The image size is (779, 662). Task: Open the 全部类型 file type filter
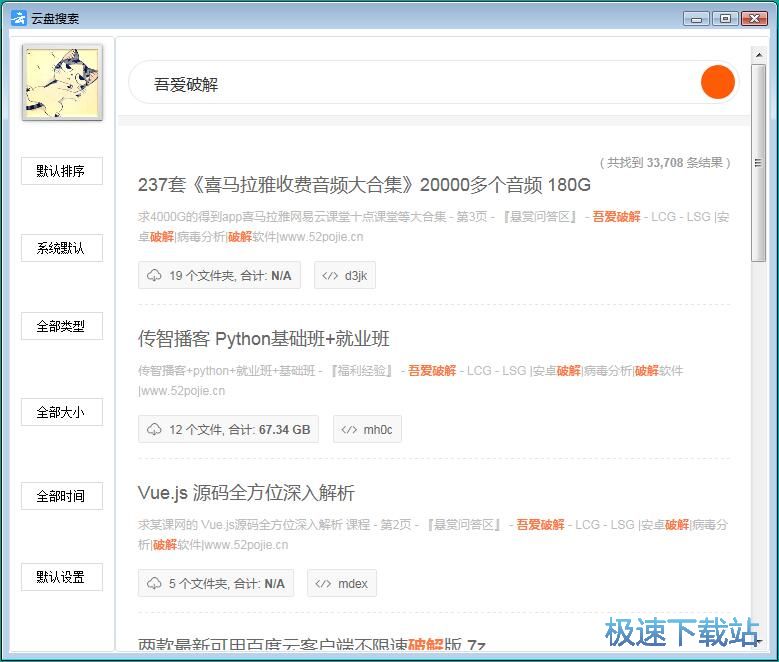(x=61, y=326)
